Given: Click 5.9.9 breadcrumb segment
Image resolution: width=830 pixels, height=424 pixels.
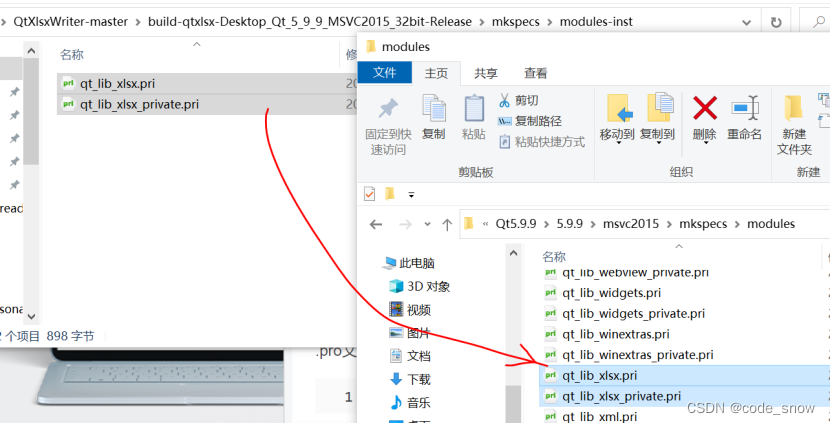Looking at the screenshot, I should pyautogui.click(x=570, y=224).
